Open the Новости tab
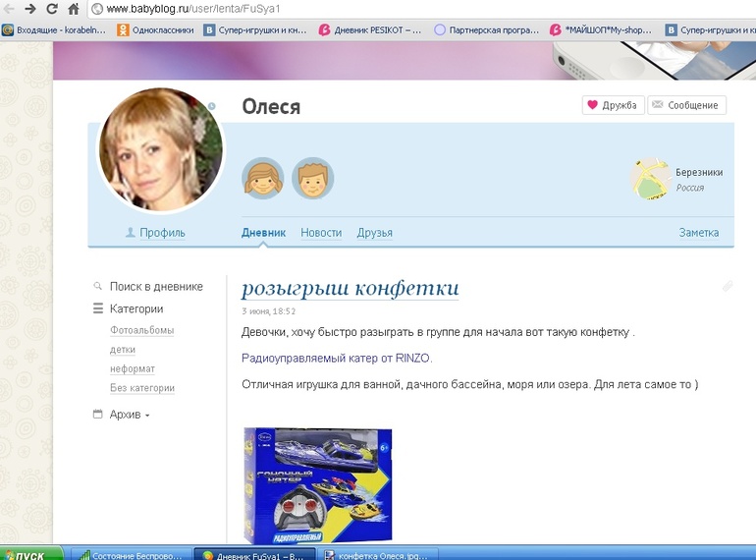 click(x=321, y=233)
